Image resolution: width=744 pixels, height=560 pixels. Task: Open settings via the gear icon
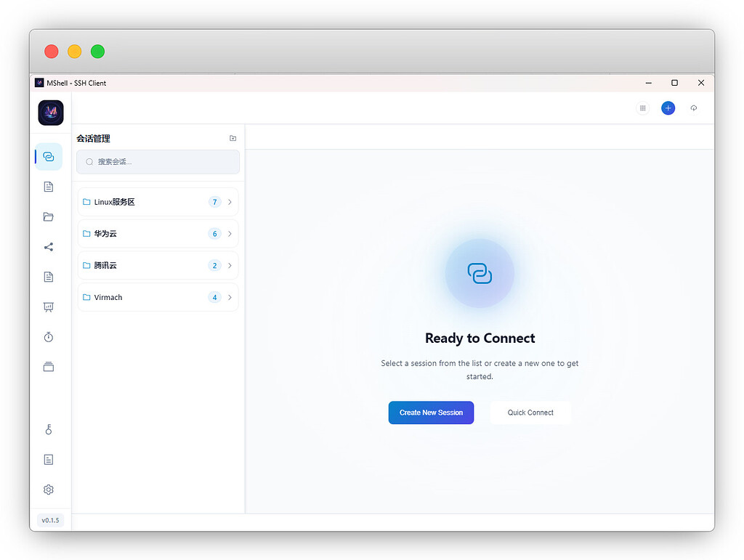pos(49,490)
